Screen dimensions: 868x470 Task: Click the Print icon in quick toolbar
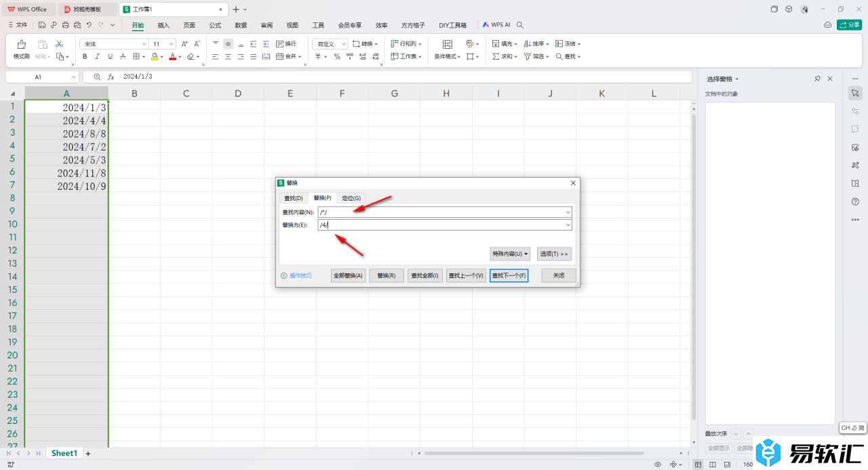click(x=65, y=25)
